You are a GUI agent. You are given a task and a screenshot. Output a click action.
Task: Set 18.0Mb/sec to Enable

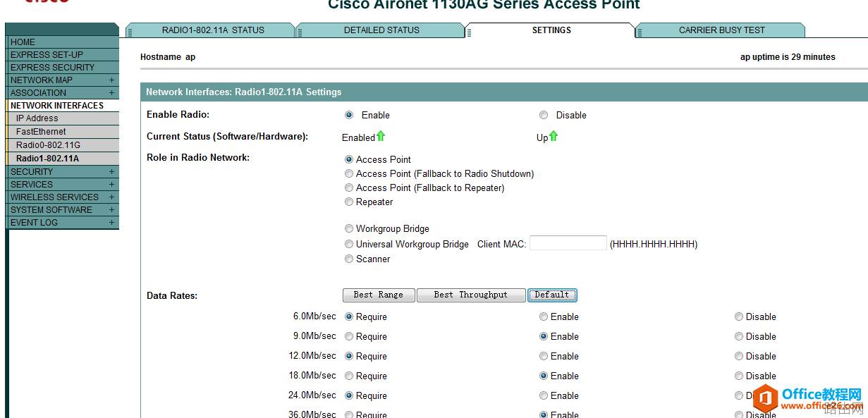tap(544, 376)
